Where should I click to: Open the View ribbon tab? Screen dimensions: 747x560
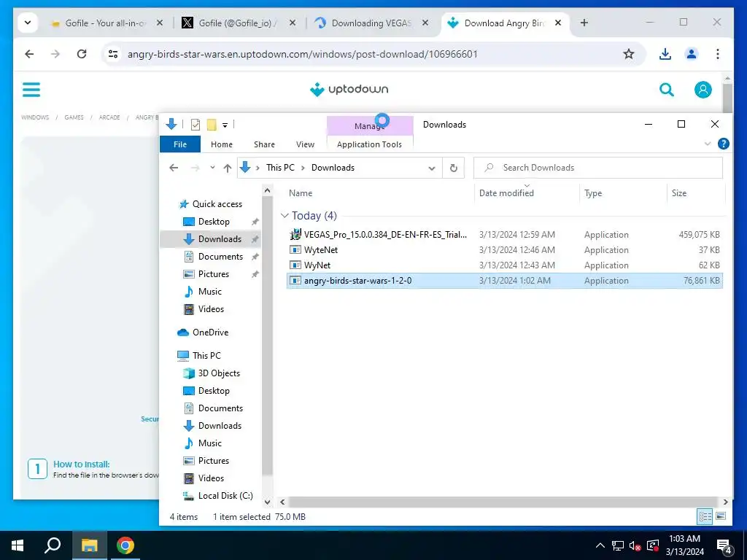click(x=305, y=144)
